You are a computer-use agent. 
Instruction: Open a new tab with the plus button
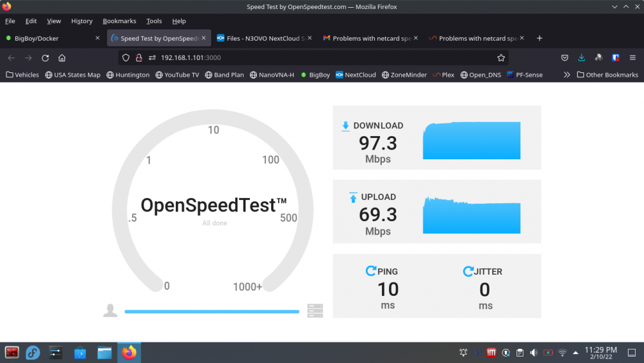pos(539,38)
